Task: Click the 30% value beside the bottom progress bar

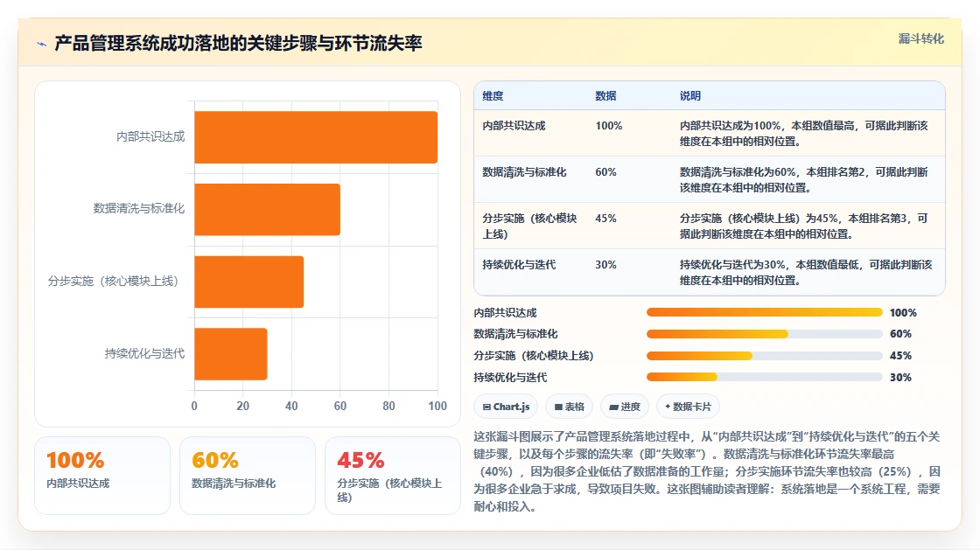Action: [900, 377]
